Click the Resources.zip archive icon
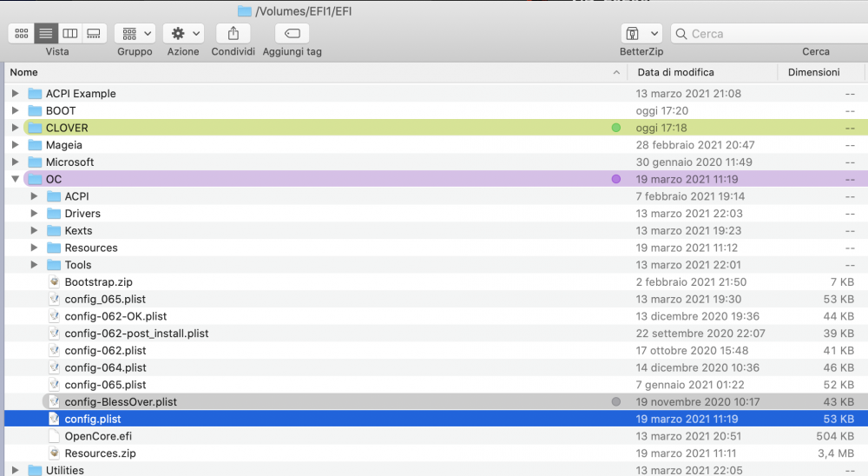This screenshot has height=476, width=868. 54,453
